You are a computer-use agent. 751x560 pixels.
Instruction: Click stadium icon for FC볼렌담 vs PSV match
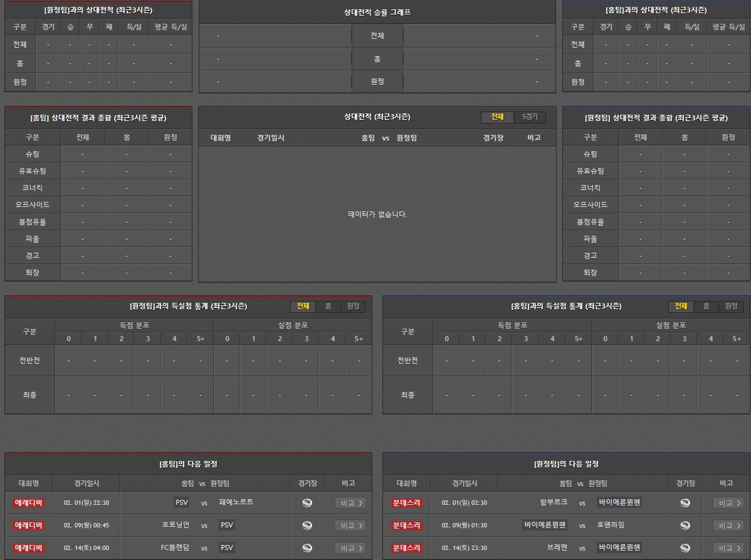(x=307, y=548)
